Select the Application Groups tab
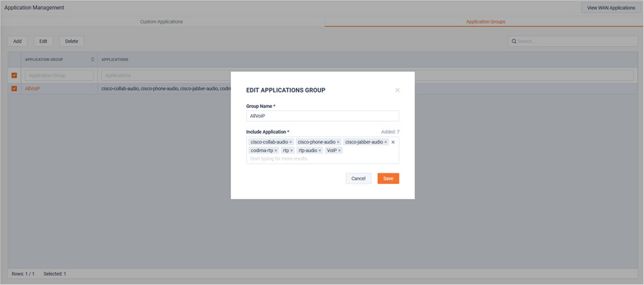 coord(485,22)
